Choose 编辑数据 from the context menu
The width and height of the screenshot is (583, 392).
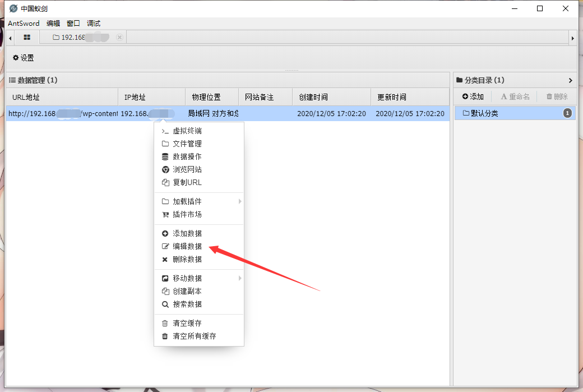coord(199,246)
